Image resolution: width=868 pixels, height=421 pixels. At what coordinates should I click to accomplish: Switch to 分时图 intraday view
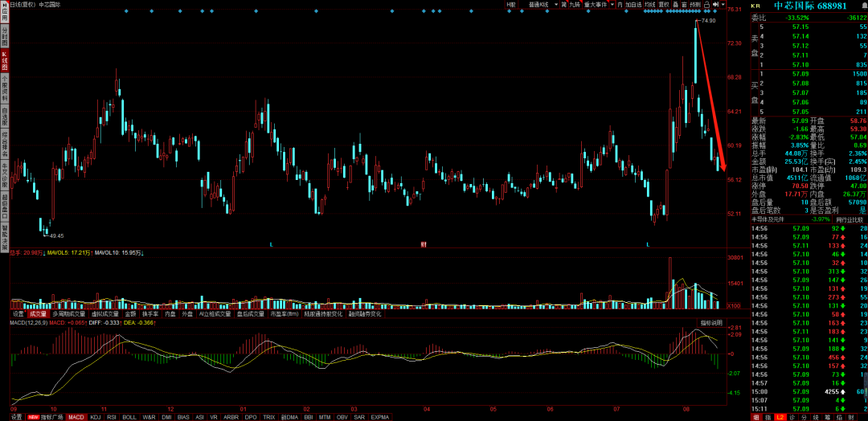click(5, 36)
